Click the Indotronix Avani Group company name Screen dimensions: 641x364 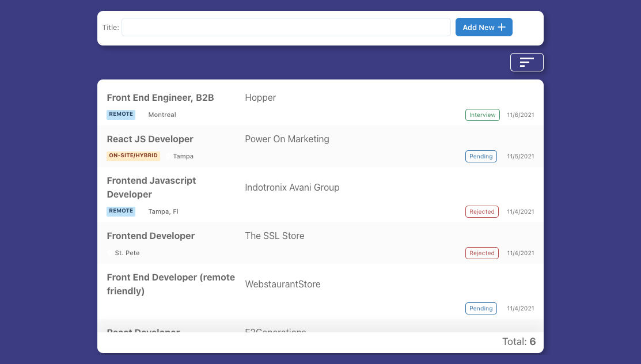tap(292, 187)
